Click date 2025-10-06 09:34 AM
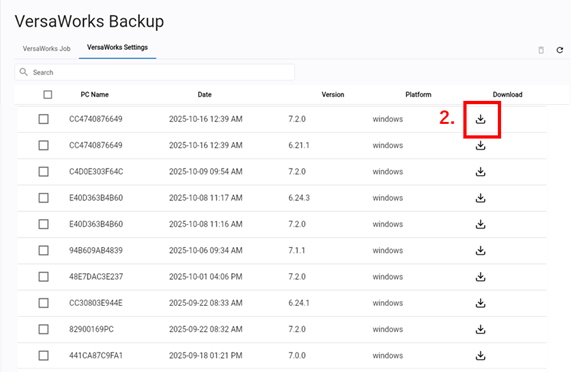 (206, 250)
